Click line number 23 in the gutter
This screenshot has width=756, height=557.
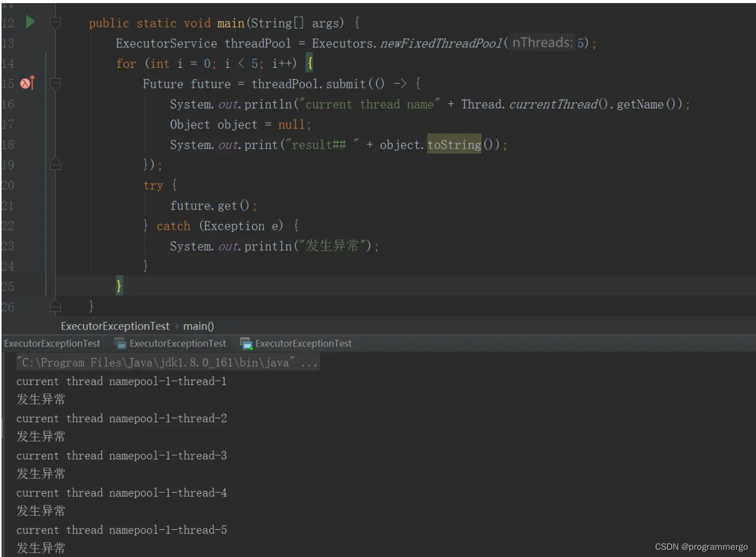pos(8,246)
